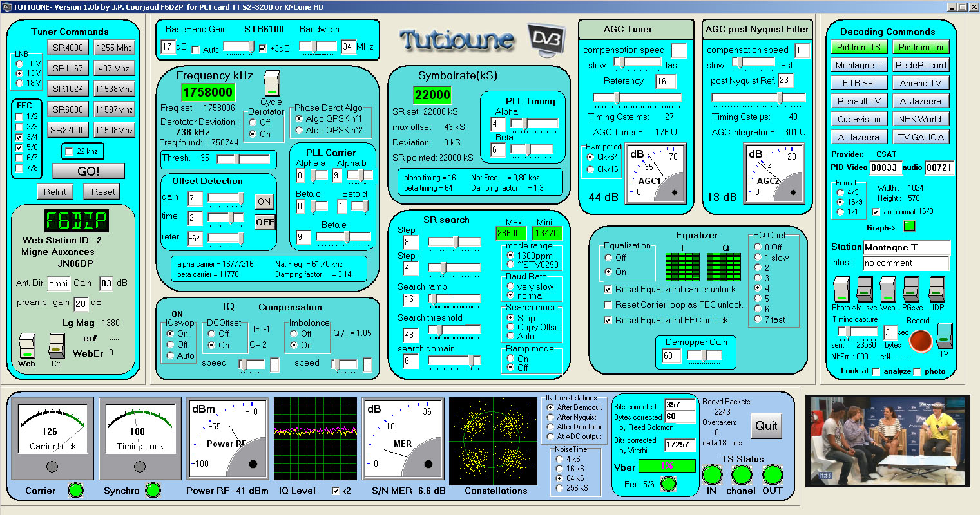Viewport: 980px width, 515px height.
Task: Uncheck the IQ Level x2 checkbox
Action: coord(335,491)
